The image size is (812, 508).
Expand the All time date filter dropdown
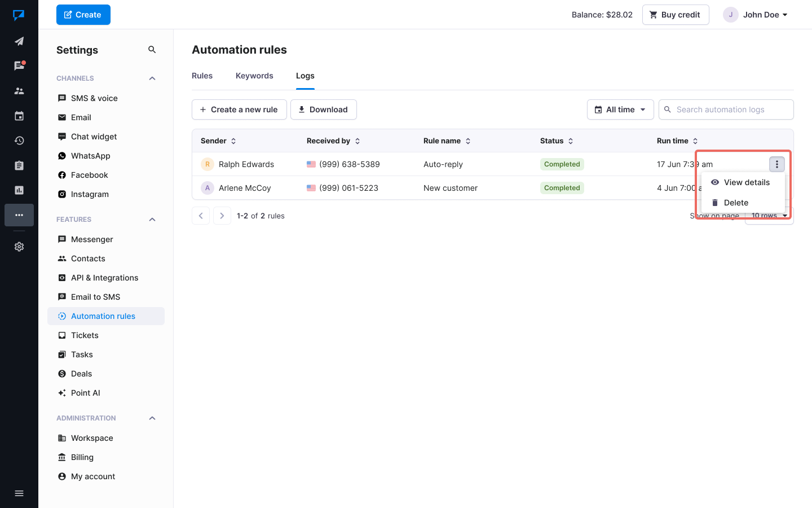[620, 110]
